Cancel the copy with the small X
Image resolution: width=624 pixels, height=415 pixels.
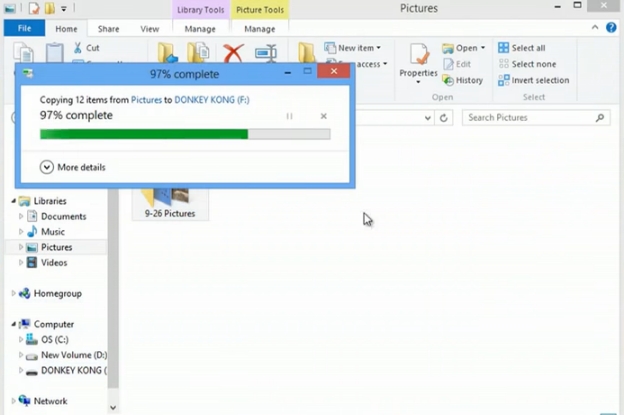(x=324, y=116)
